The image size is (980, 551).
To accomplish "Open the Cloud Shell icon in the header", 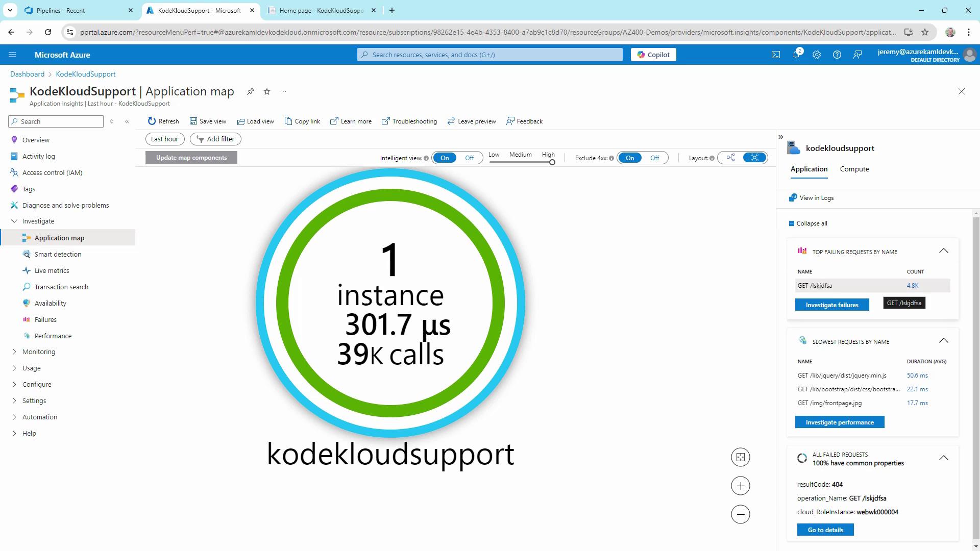I will [x=775, y=55].
